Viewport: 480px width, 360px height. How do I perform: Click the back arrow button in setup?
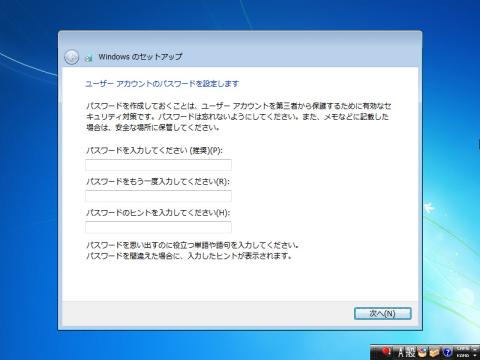pos(71,57)
